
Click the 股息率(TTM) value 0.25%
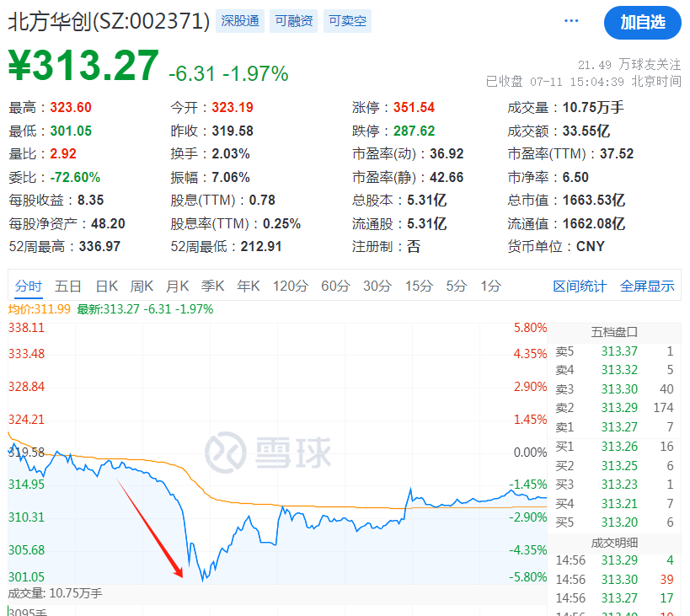(x=281, y=223)
